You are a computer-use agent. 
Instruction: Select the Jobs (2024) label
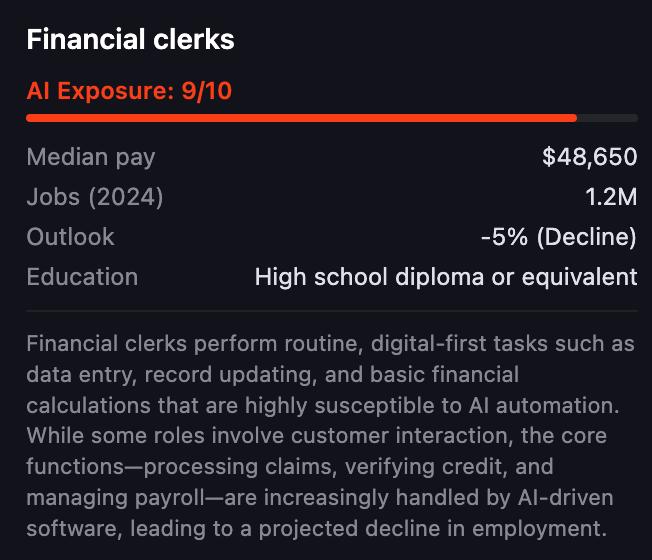(x=95, y=197)
